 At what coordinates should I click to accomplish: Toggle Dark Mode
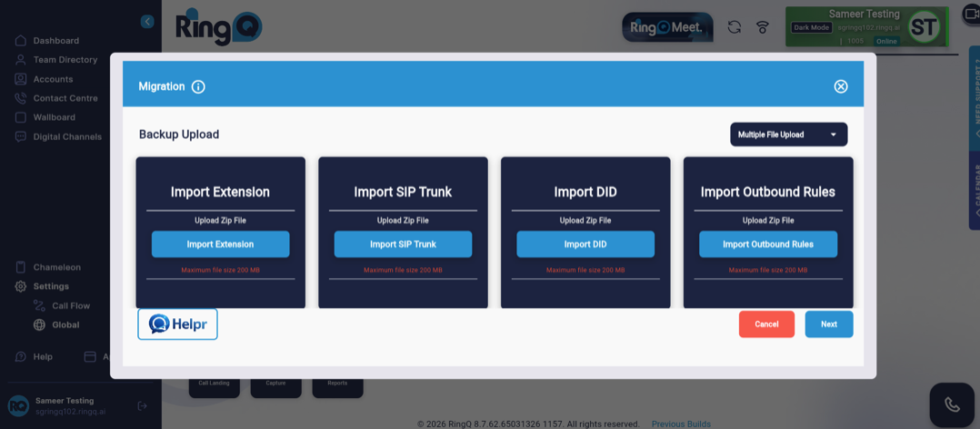tap(812, 27)
